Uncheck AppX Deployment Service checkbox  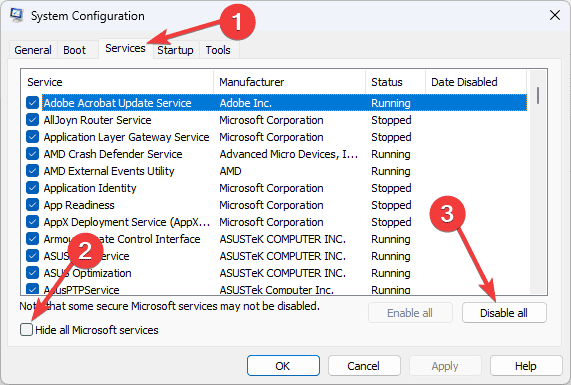32,222
